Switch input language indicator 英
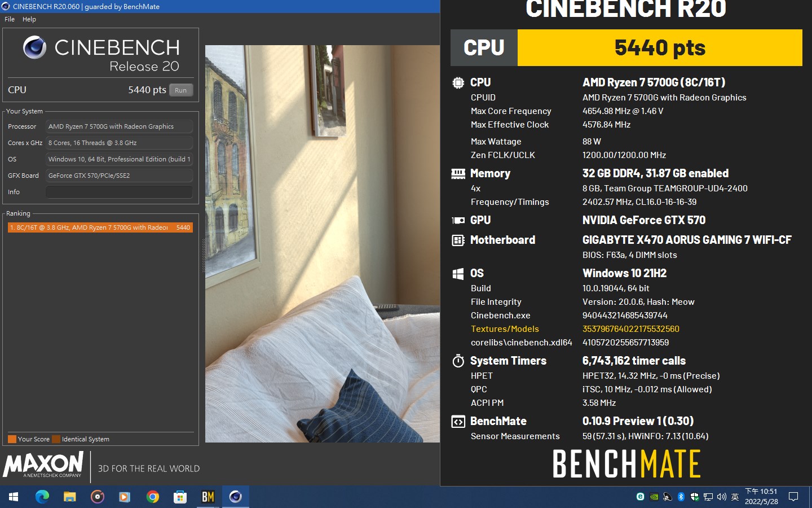Viewport: 812px width, 508px height. (735, 497)
